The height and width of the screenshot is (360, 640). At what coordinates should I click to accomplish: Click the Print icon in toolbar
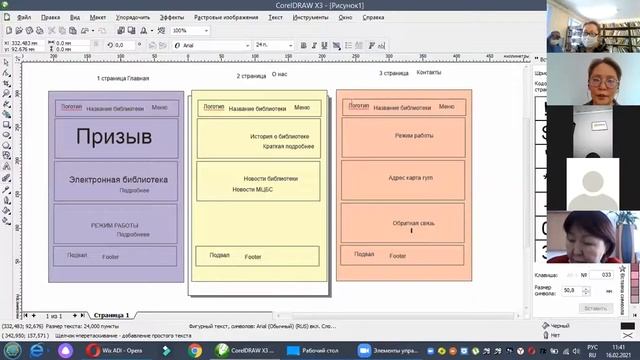(x=40, y=31)
